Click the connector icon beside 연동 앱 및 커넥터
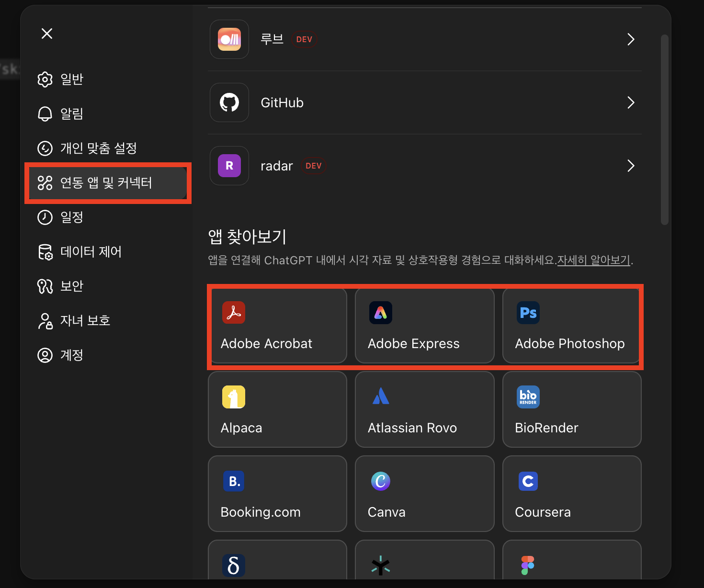704x588 pixels. click(x=45, y=183)
